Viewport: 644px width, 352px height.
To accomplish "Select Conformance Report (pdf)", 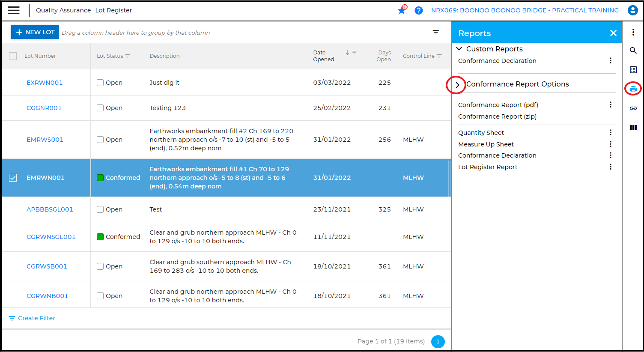I will [x=498, y=105].
